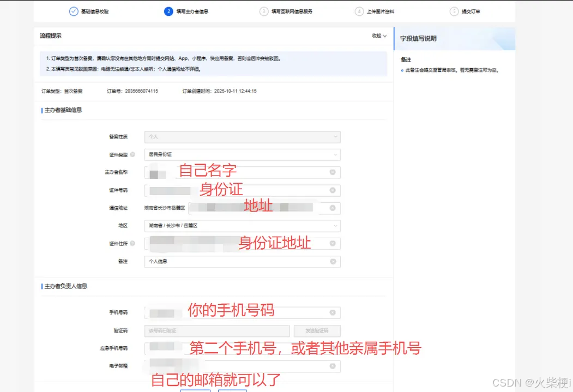Viewport: 573px width, 392px height.
Task: Click the help icon beside 证件住所
Action: pos(132,243)
